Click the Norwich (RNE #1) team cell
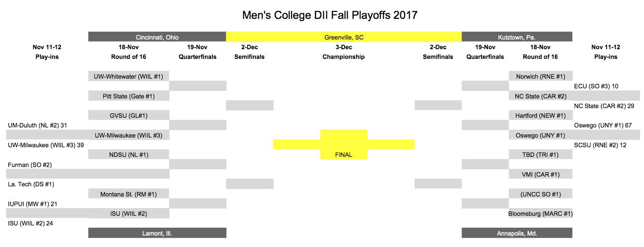 pyautogui.click(x=540, y=76)
